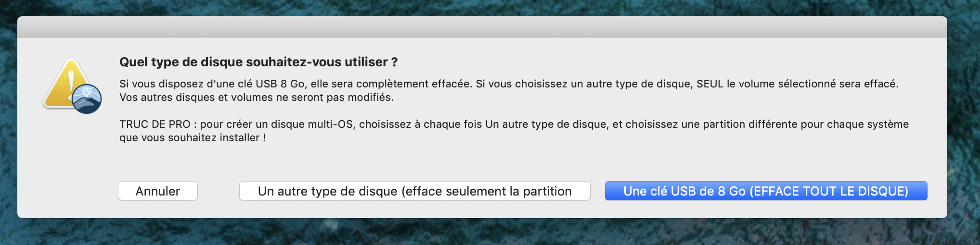Click the teal desktop wallpaper below the dialog
This screenshot has width=980, height=245.
coord(482,233)
